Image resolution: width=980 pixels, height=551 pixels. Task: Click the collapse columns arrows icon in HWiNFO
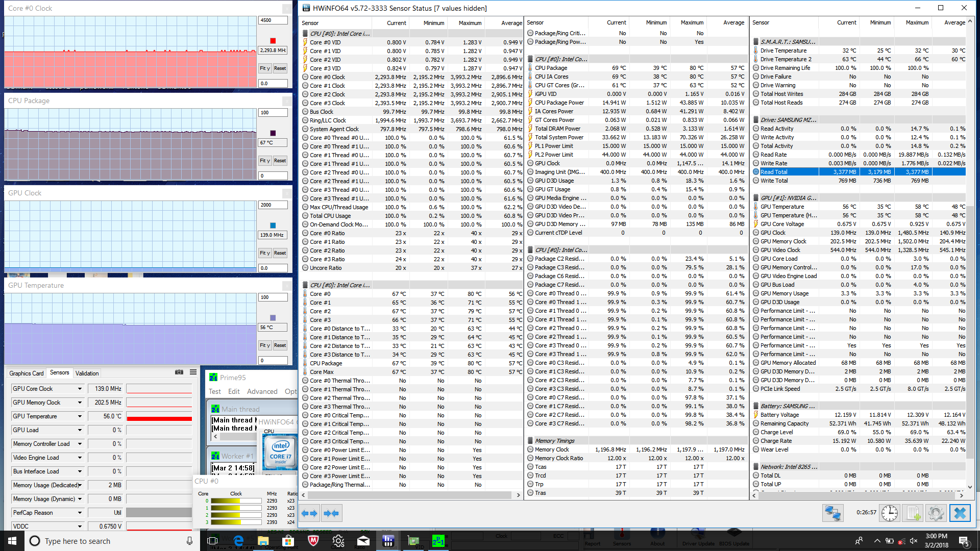tap(331, 513)
